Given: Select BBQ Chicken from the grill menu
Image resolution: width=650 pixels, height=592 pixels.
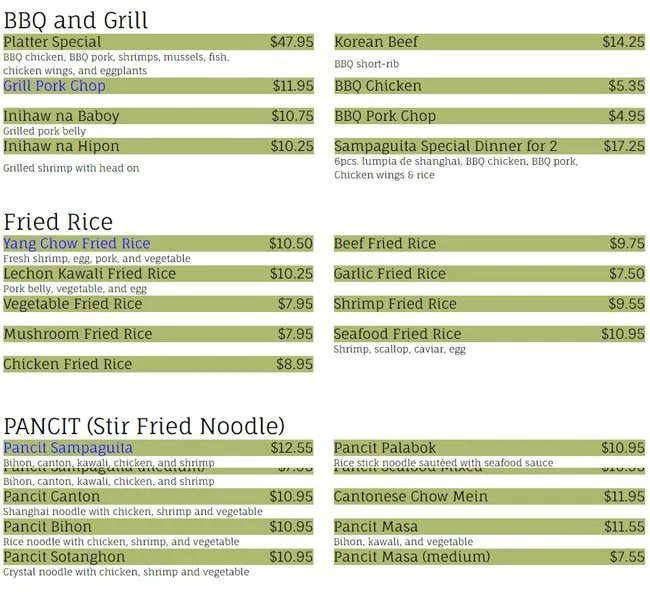Looking at the screenshot, I should pyautogui.click(x=378, y=86).
